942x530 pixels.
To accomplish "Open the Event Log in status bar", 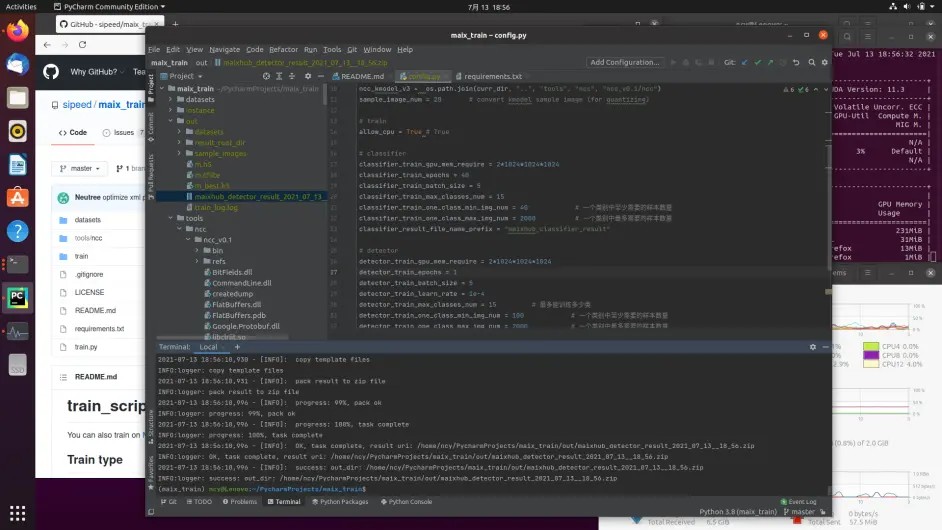I will click(798, 502).
